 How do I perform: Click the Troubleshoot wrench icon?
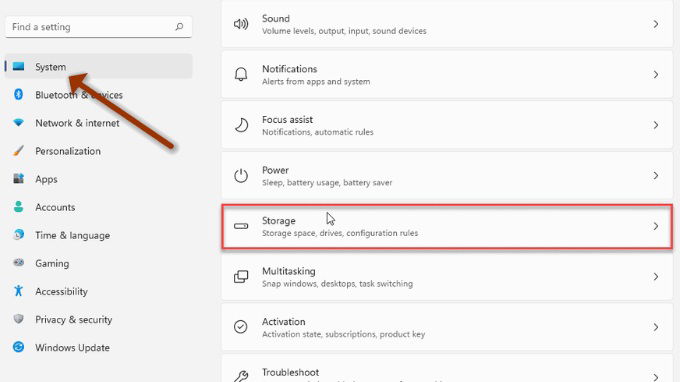pos(241,376)
